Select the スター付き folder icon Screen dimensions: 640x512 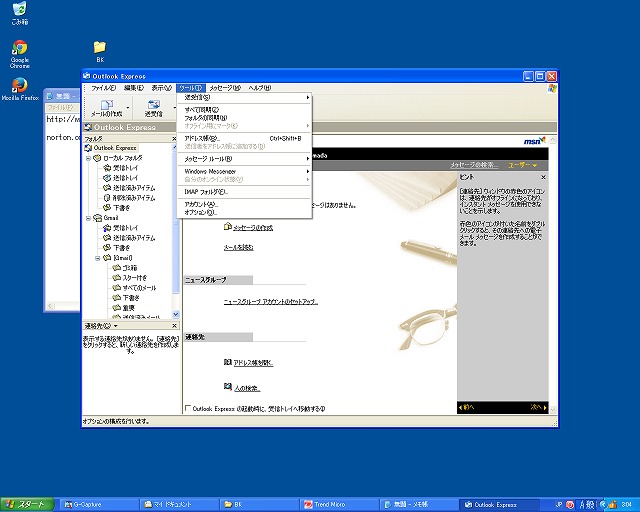coord(117,278)
